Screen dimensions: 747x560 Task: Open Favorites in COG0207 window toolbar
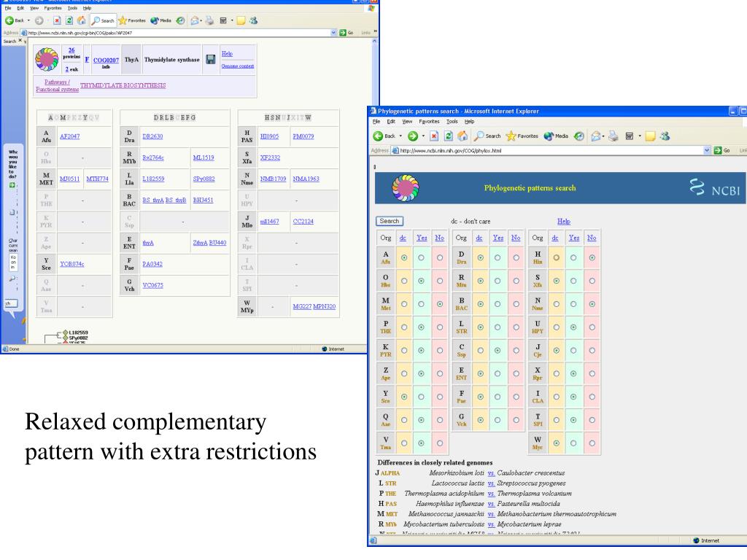pos(132,20)
